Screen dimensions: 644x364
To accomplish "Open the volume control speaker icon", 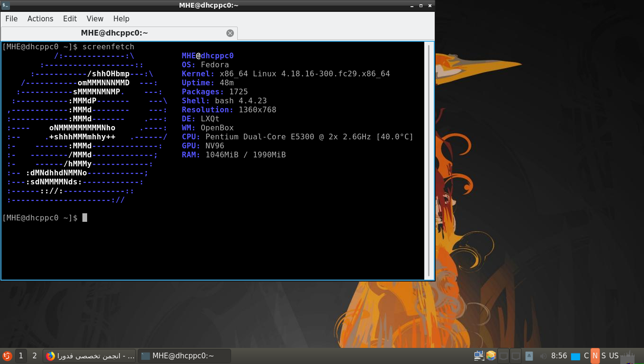I will pos(543,356).
